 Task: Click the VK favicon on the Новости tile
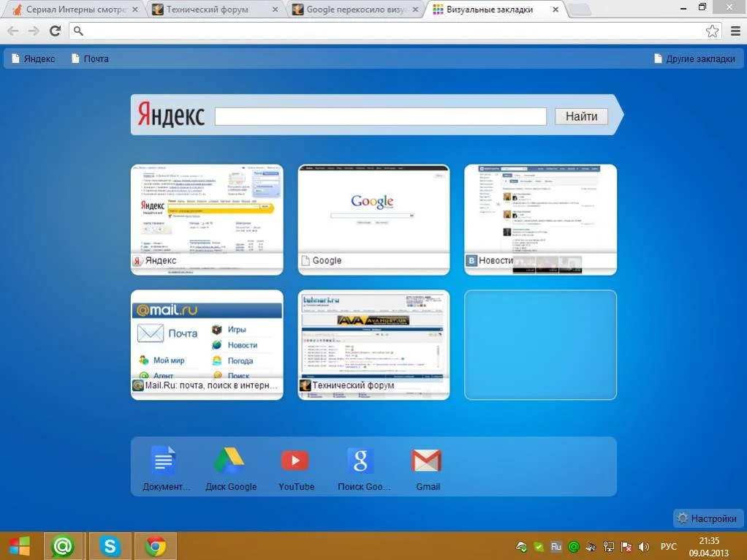coord(471,261)
